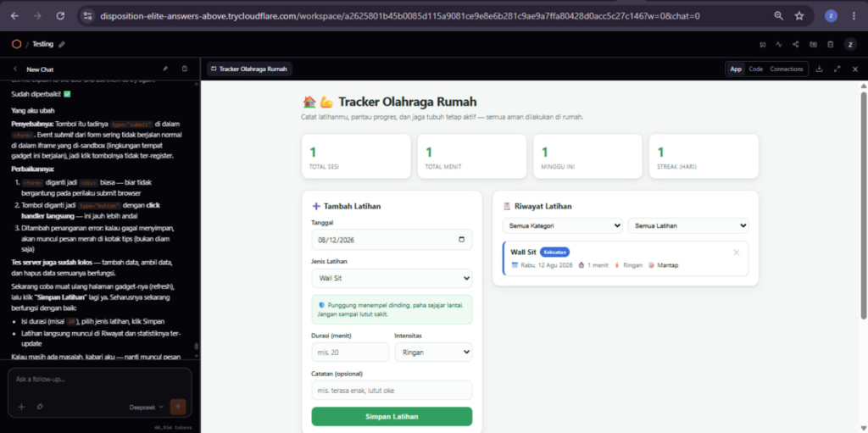Click the site information icon in address bar

pyautogui.click(x=87, y=16)
